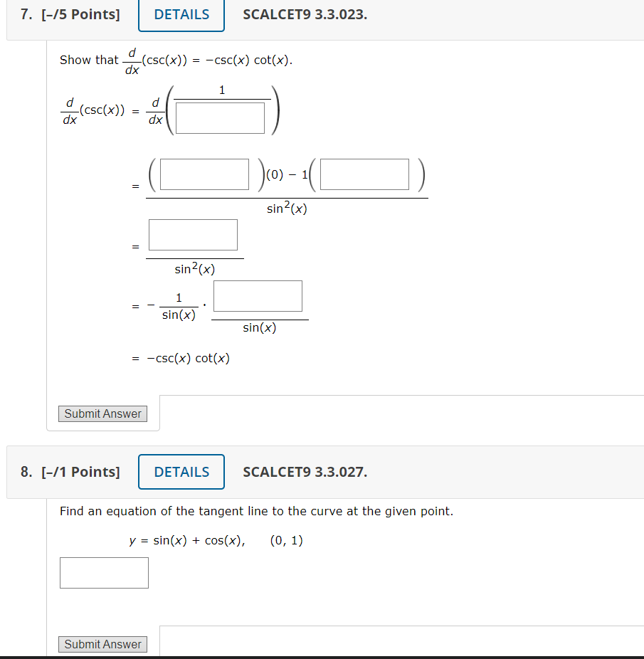Click the SCALCET9 3.3.027 exercise label

304,471
